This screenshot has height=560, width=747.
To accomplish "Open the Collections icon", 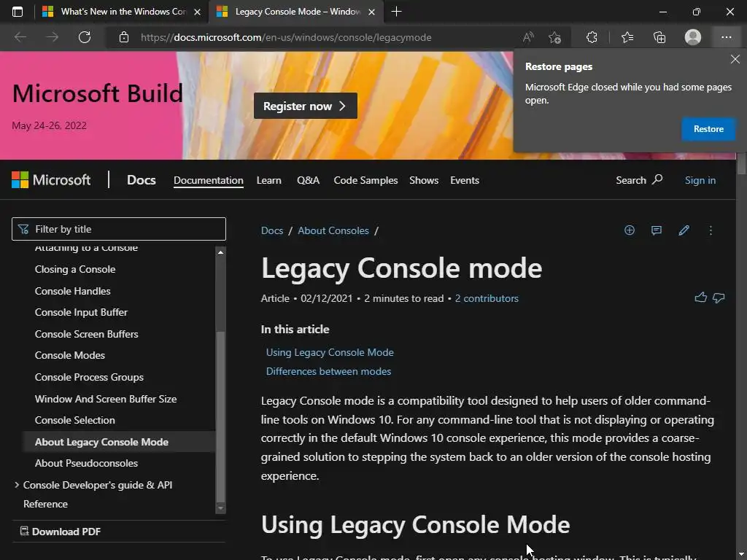I will [x=659, y=37].
